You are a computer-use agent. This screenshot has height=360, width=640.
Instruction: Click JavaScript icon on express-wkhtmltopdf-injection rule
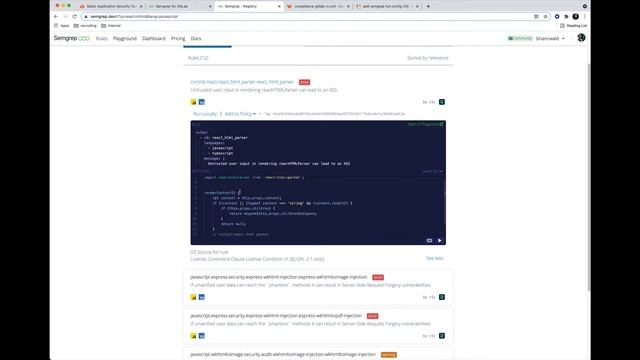(193, 336)
